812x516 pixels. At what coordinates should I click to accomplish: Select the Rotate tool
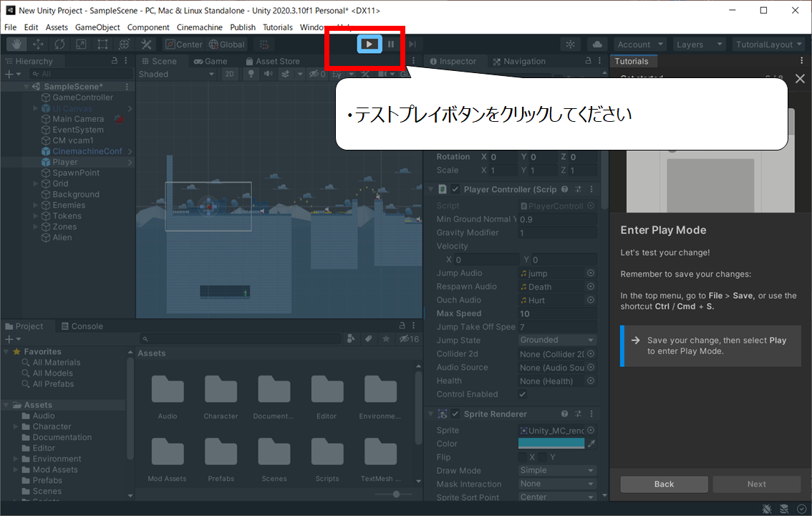[x=59, y=44]
